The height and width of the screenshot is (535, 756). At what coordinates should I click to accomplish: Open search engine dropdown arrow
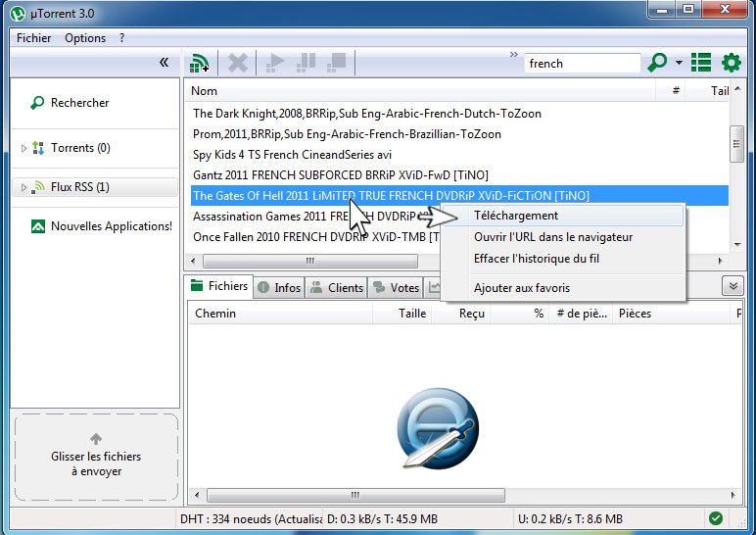pos(679,63)
